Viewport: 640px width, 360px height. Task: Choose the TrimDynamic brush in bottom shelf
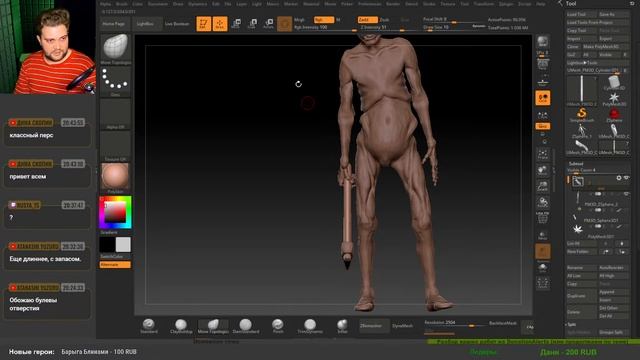point(310,326)
